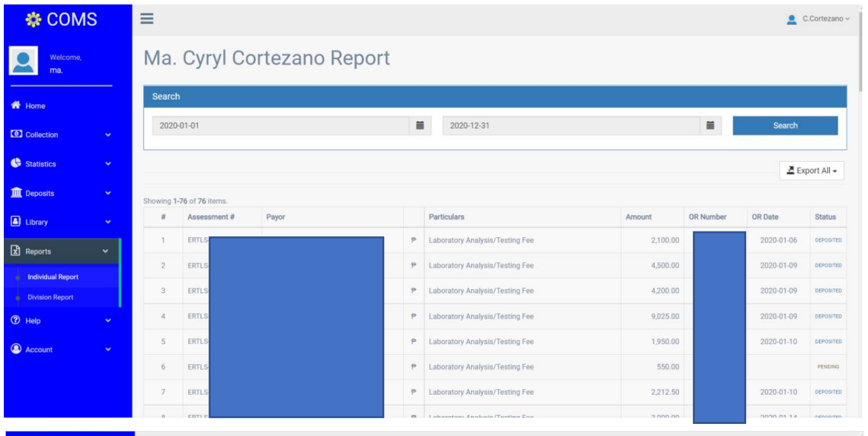Viewport: 868px width, 436px height.
Task: Click the flag icon in row 3
Action: (x=413, y=291)
